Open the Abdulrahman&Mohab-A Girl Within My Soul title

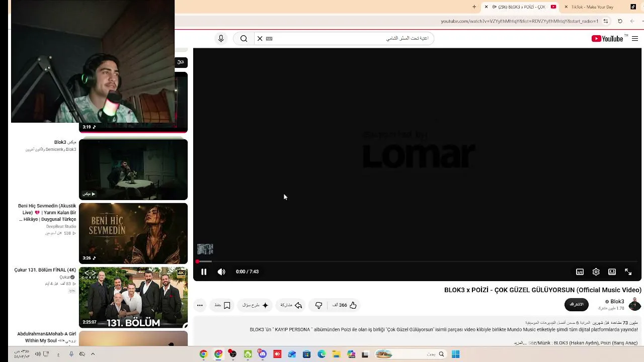[x=47, y=337]
